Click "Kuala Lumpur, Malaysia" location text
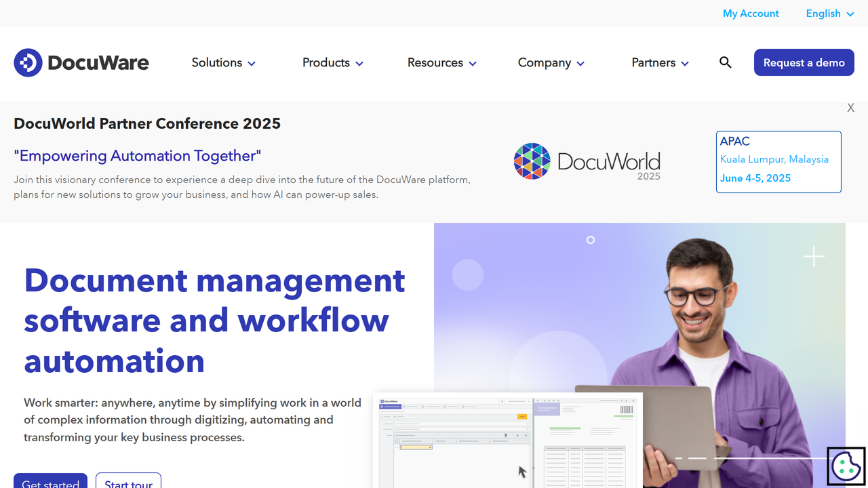 774,159
